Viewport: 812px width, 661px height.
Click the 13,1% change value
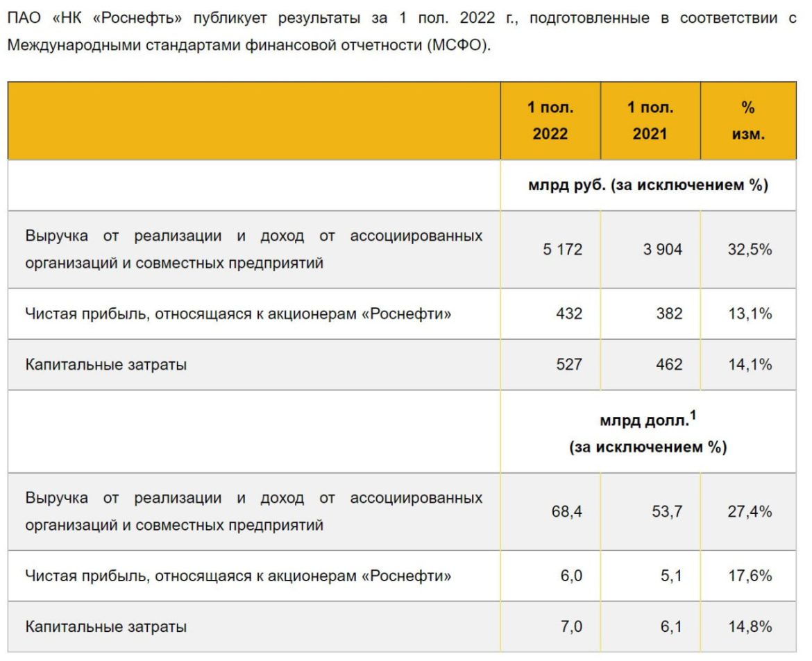coord(750,314)
